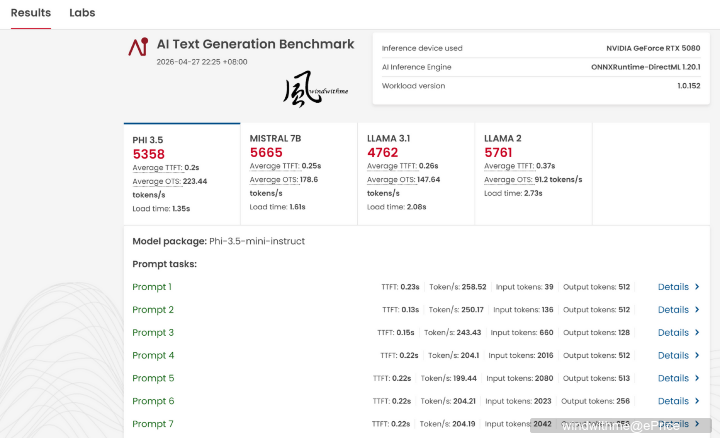Click Average OTS label under LLAMA 2
Image resolution: width=720 pixels, height=438 pixels.
tap(508, 180)
